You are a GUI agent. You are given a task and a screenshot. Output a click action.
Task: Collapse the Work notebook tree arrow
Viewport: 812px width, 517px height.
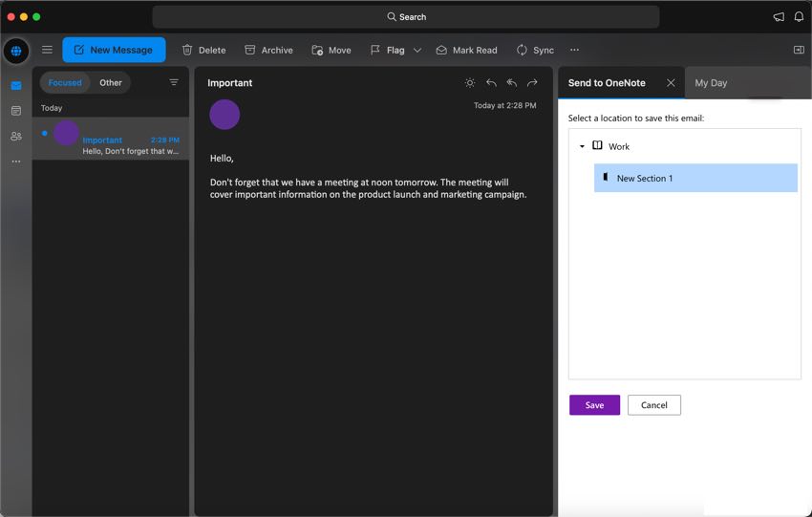(x=582, y=146)
